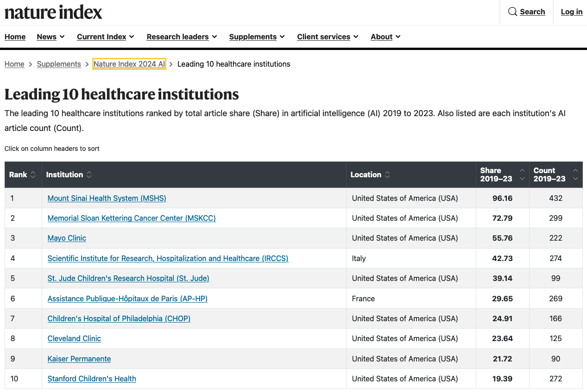Expand the Client services menu
This screenshot has height=392, width=587.
coord(328,37)
